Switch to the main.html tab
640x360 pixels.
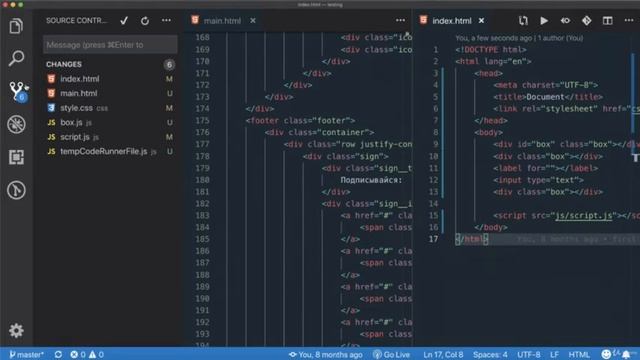222,20
